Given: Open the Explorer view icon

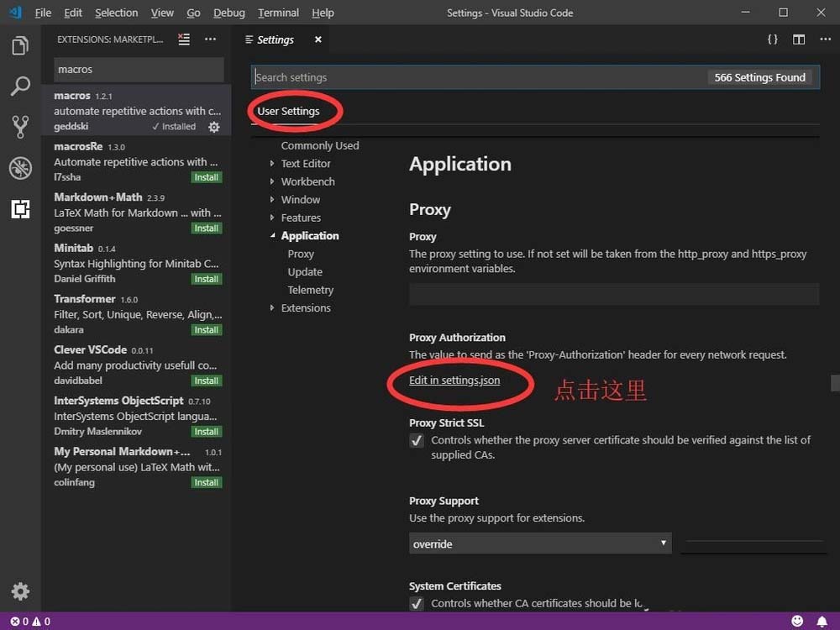Looking at the screenshot, I should pos(20,46).
